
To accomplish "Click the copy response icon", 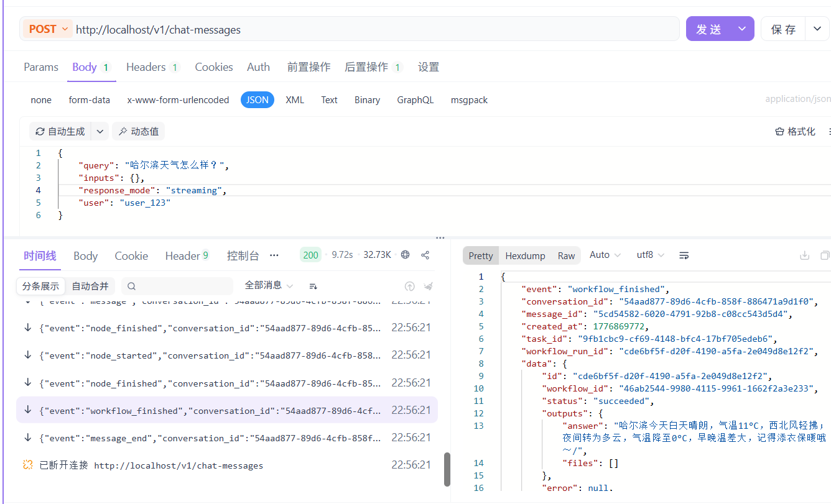I will [x=825, y=255].
